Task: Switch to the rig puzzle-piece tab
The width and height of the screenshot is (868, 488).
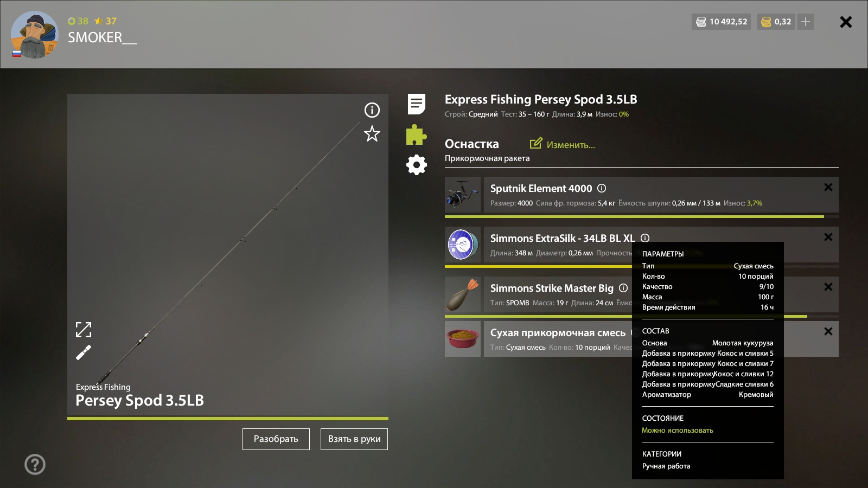Action: 417,135
